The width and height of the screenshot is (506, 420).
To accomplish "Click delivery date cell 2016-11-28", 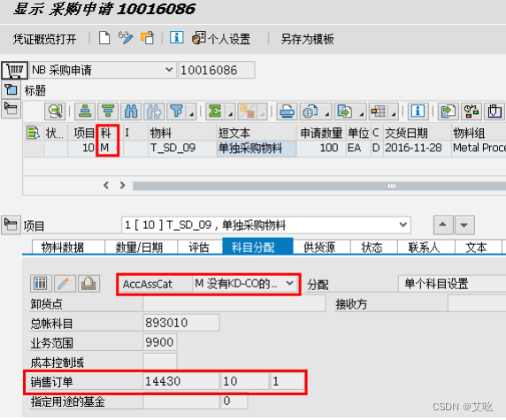I will [x=418, y=148].
